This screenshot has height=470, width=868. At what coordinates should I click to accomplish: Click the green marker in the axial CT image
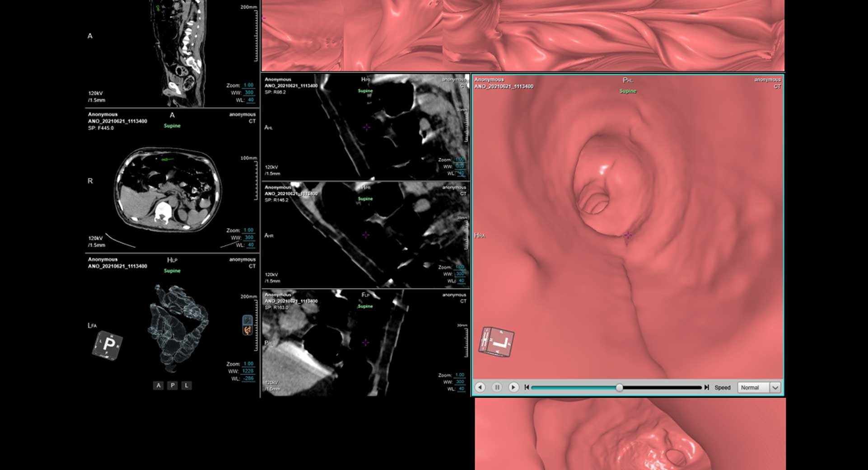[167, 160]
